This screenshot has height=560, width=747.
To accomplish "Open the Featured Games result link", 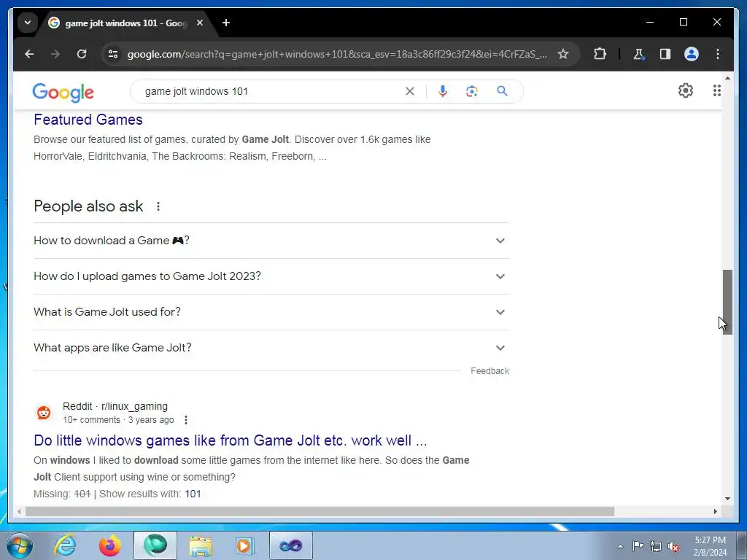I will (88, 120).
